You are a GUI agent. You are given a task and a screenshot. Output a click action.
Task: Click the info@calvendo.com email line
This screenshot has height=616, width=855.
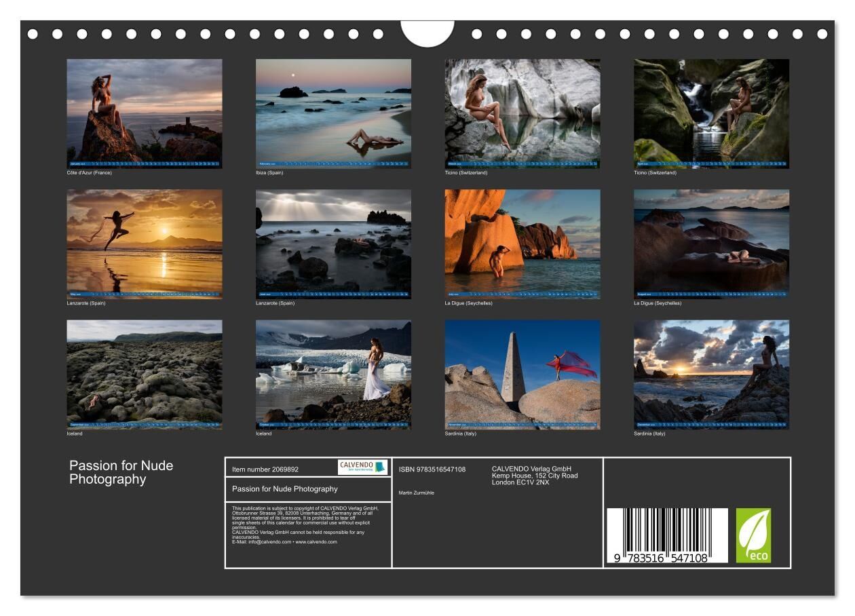click(284, 542)
